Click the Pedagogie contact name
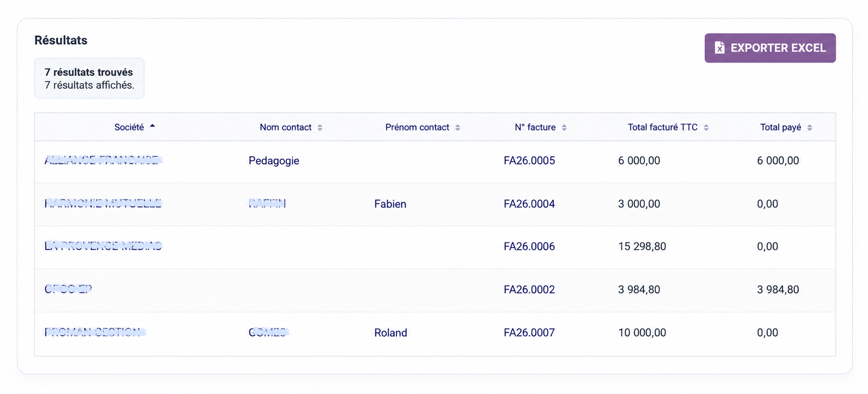This screenshot has height=394, width=868. 274,161
